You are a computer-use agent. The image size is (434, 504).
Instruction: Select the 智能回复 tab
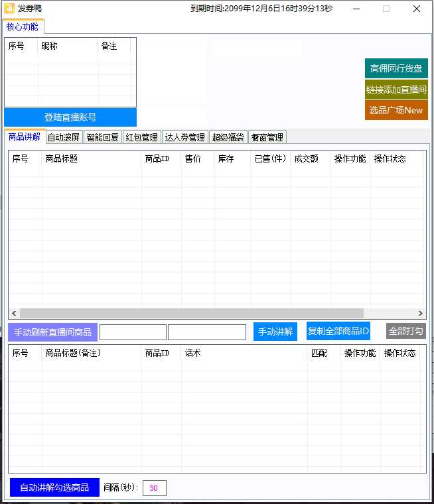point(103,137)
